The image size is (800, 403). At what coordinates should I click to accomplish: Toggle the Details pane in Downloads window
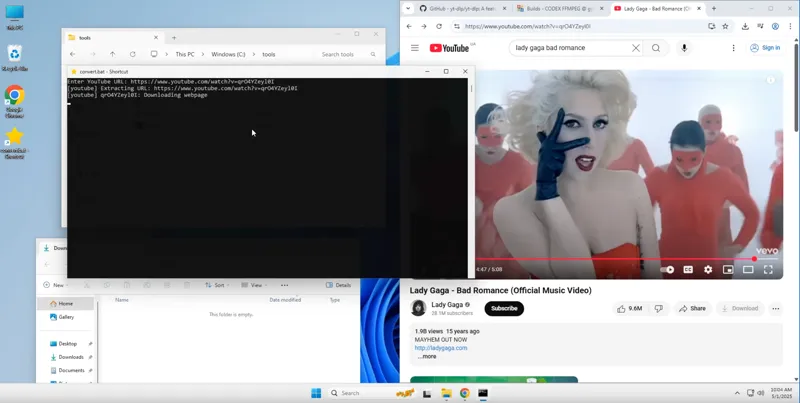tap(338, 285)
